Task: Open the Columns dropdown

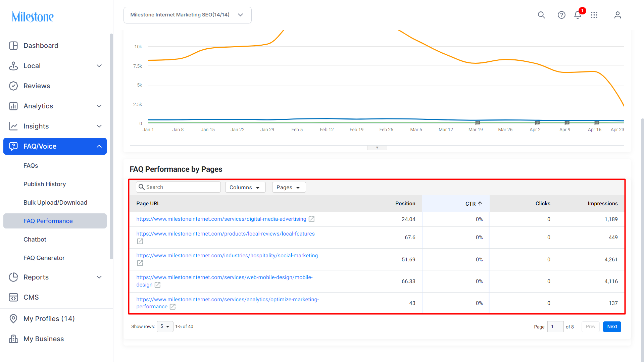Action: click(245, 187)
